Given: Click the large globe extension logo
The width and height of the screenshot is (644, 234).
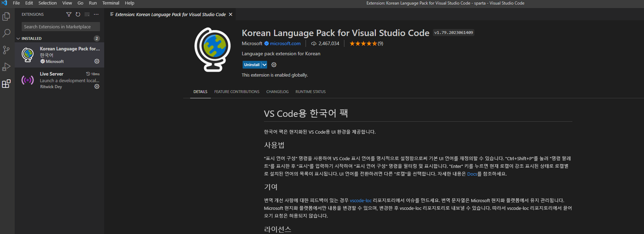Looking at the screenshot, I should pyautogui.click(x=213, y=50).
